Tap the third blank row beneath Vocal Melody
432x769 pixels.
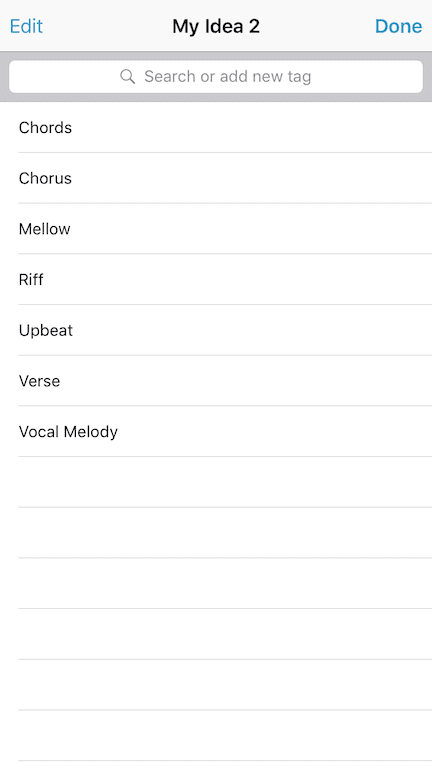coord(216,584)
